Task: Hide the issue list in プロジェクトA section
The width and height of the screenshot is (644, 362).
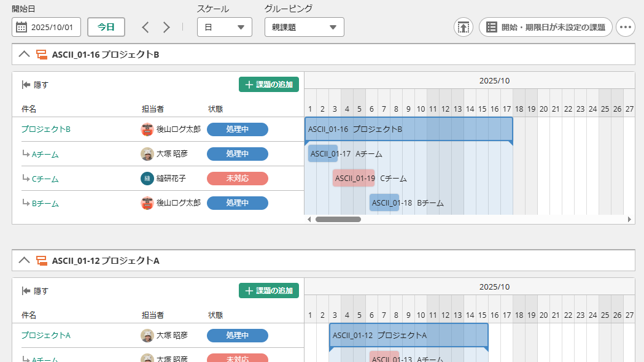Action: (x=35, y=291)
